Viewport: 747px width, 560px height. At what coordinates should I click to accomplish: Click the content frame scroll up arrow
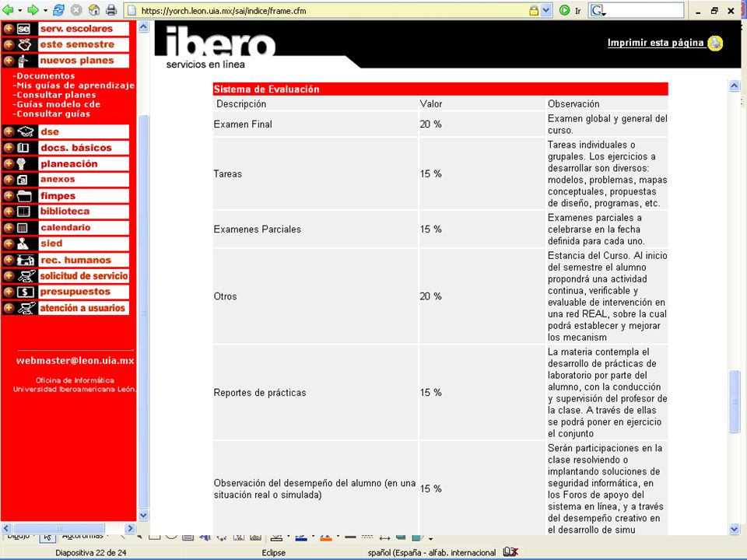pyautogui.click(x=734, y=86)
